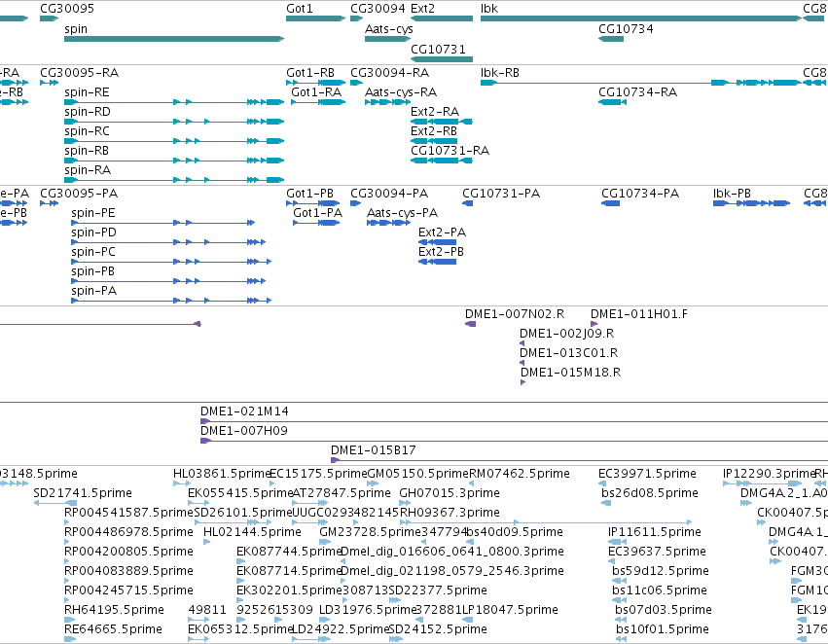Click the CG30094 gene label

click(378, 9)
